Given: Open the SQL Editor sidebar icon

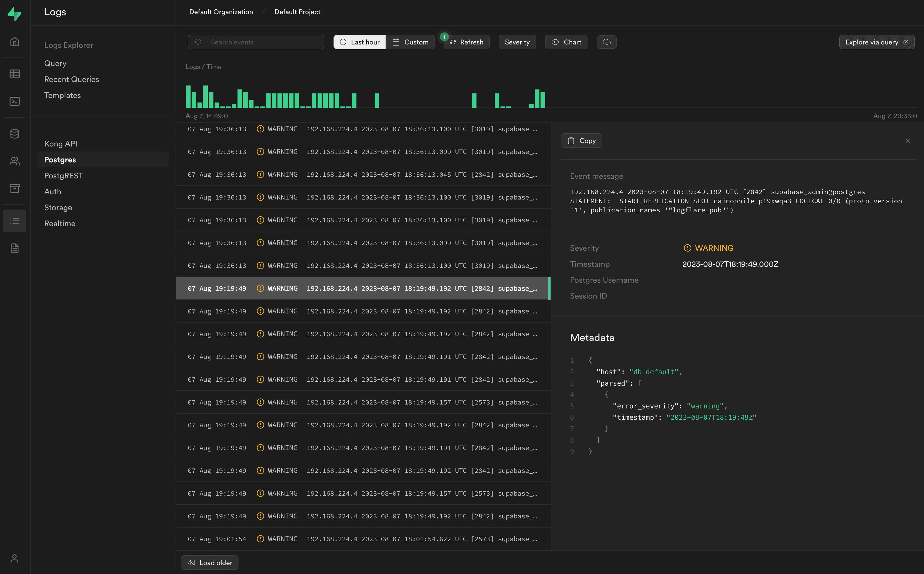Looking at the screenshot, I should coord(14,101).
